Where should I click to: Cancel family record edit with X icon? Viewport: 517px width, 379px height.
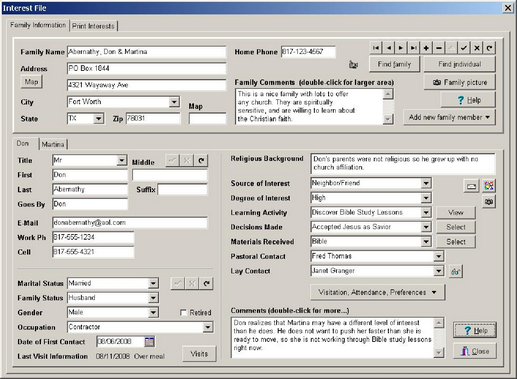tap(477, 48)
